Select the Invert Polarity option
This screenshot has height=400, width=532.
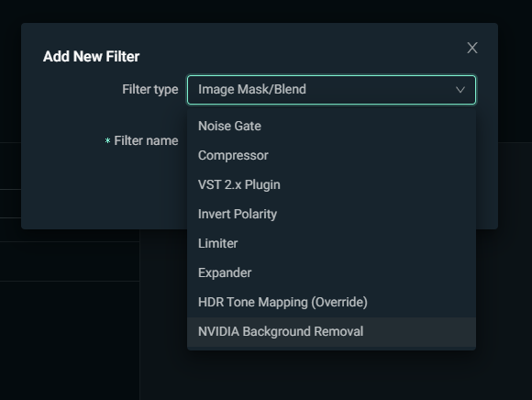click(x=331, y=214)
